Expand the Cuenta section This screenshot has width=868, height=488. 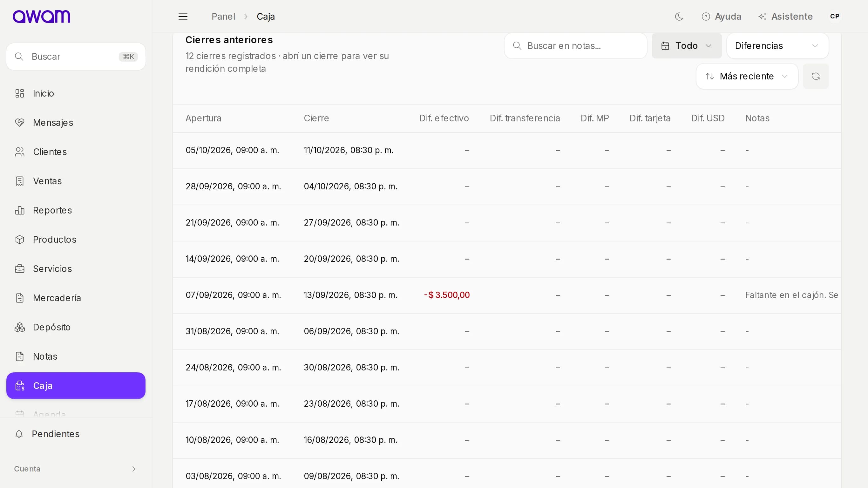pos(76,469)
